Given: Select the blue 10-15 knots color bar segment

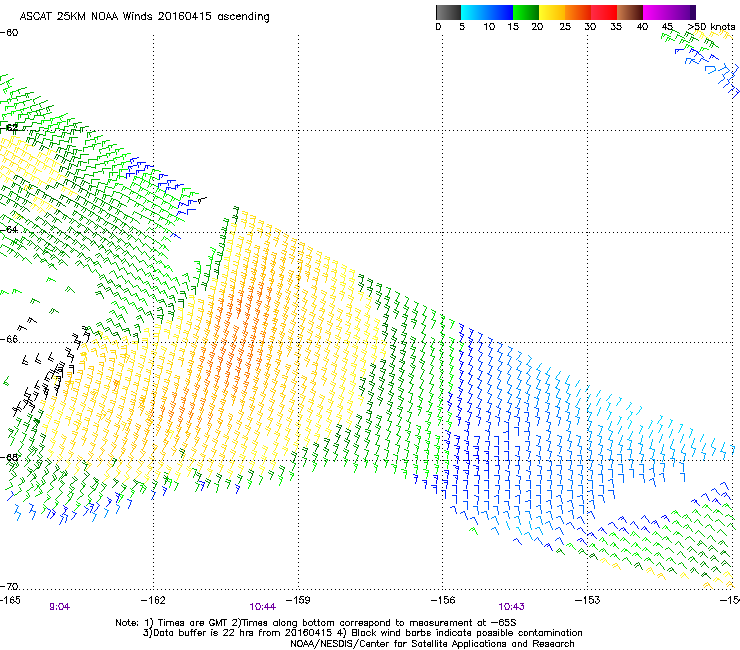Looking at the screenshot, I should coord(500,12).
